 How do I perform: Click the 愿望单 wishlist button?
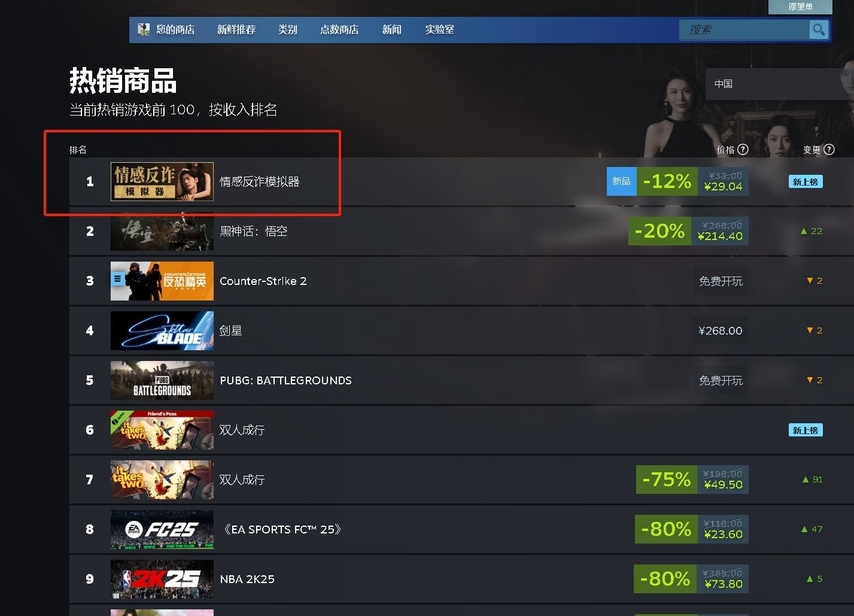coord(800,7)
